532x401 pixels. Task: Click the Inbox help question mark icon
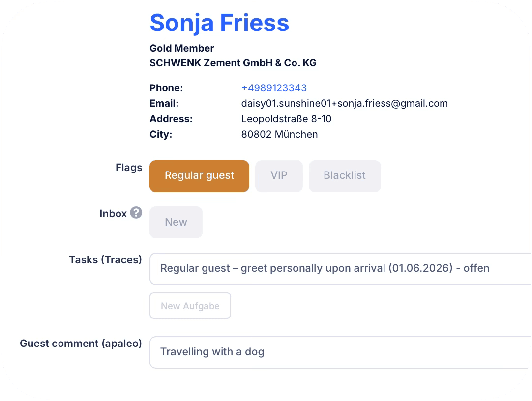point(136,213)
